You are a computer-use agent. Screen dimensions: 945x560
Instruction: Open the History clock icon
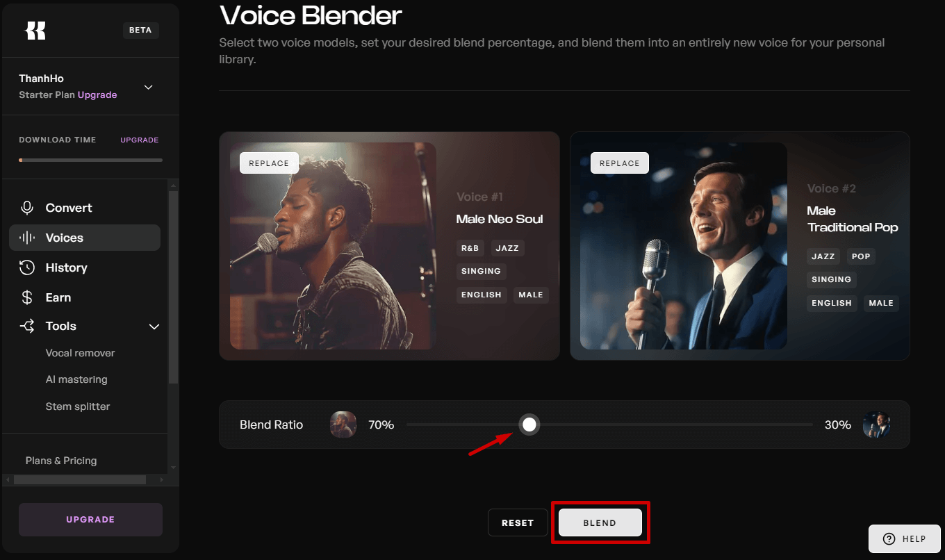pyautogui.click(x=27, y=267)
